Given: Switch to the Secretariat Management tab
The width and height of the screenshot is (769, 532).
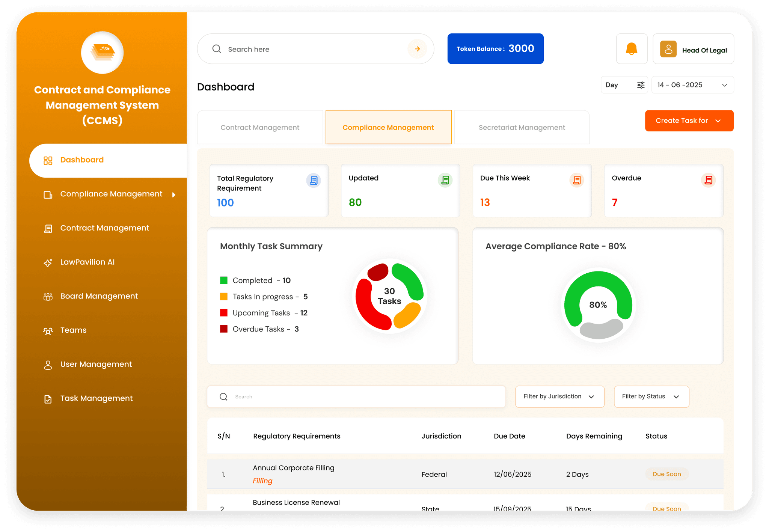Looking at the screenshot, I should [x=521, y=127].
